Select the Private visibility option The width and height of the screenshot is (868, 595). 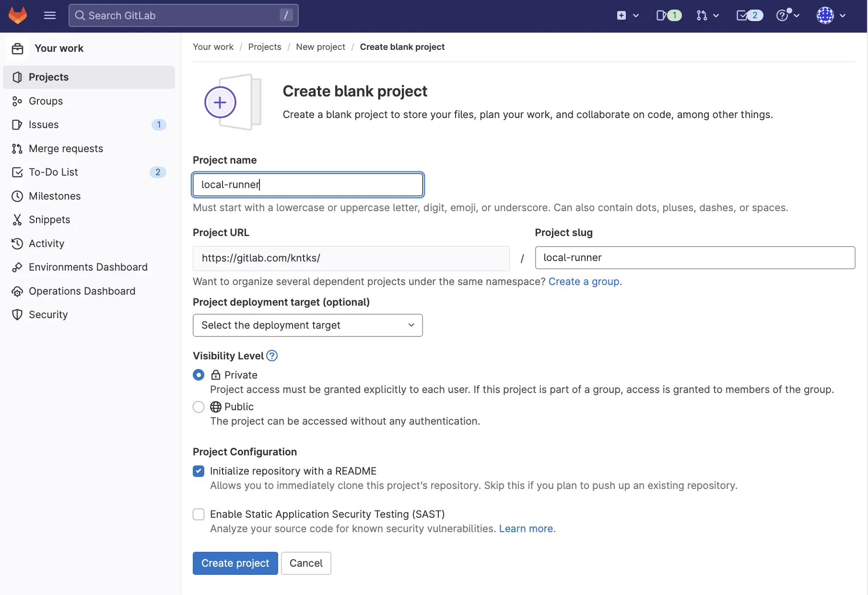click(x=199, y=375)
